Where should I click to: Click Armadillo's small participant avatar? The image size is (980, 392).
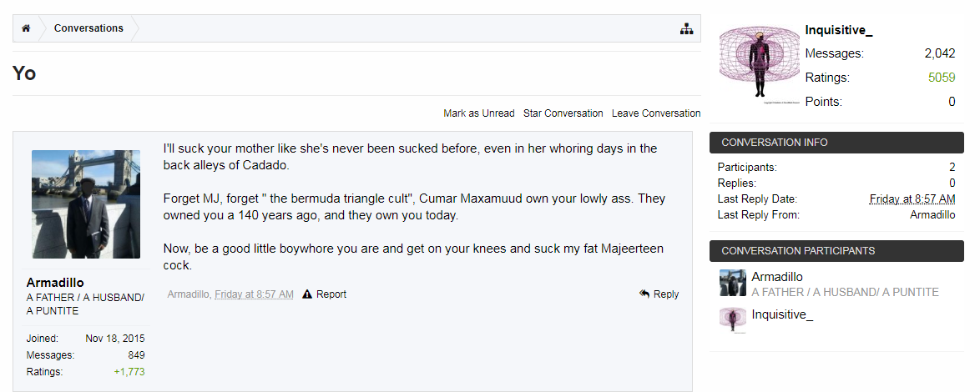pos(732,283)
